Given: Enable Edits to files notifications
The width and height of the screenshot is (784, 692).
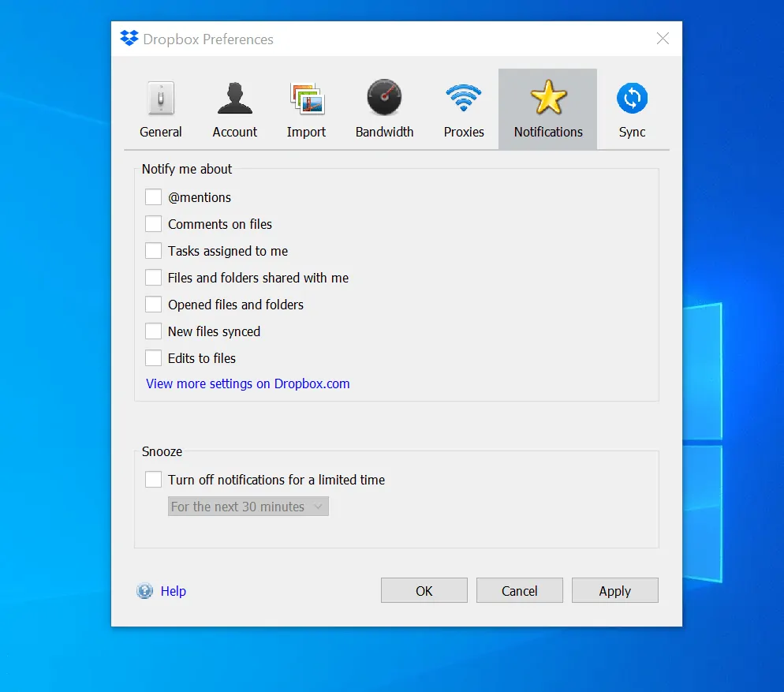Looking at the screenshot, I should (153, 357).
